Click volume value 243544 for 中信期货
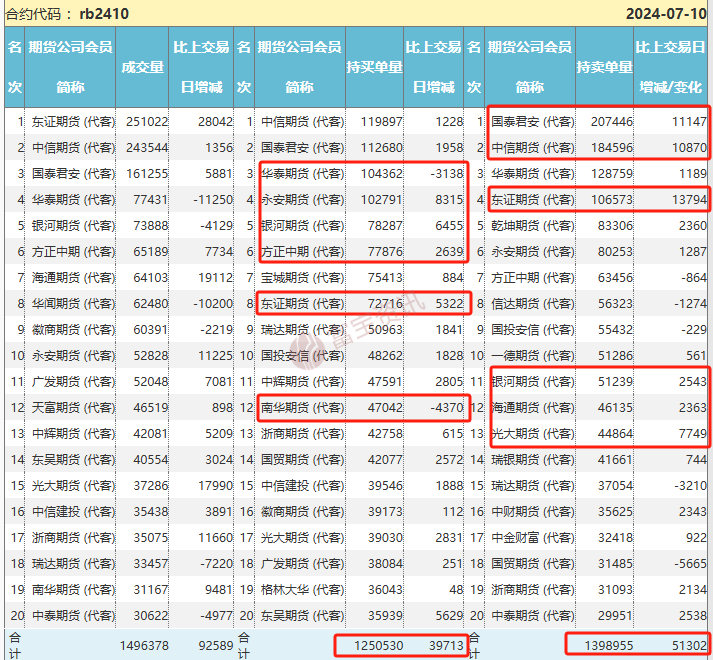This screenshot has height=660, width=713. coord(147,147)
